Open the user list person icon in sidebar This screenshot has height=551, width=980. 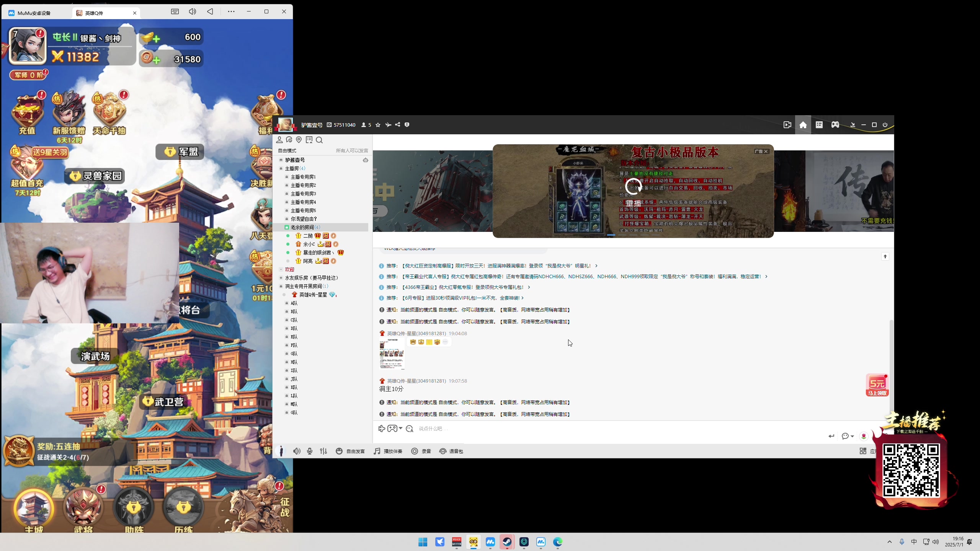click(x=279, y=140)
